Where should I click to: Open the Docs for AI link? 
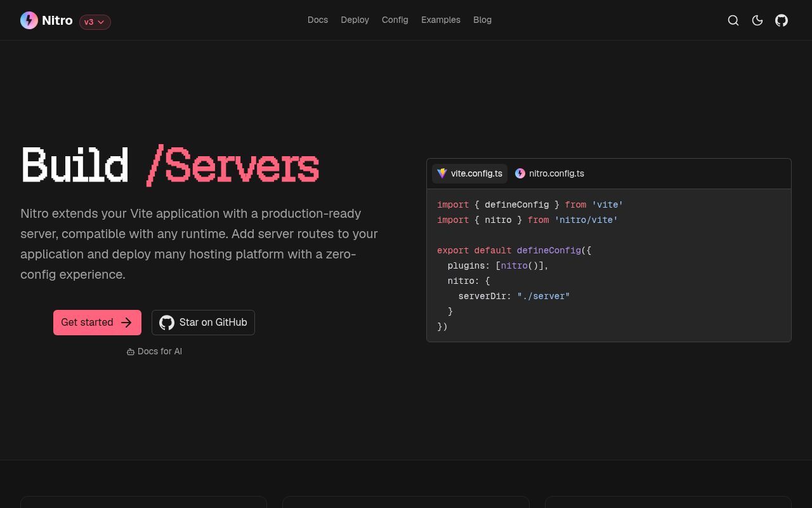tap(154, 351)
